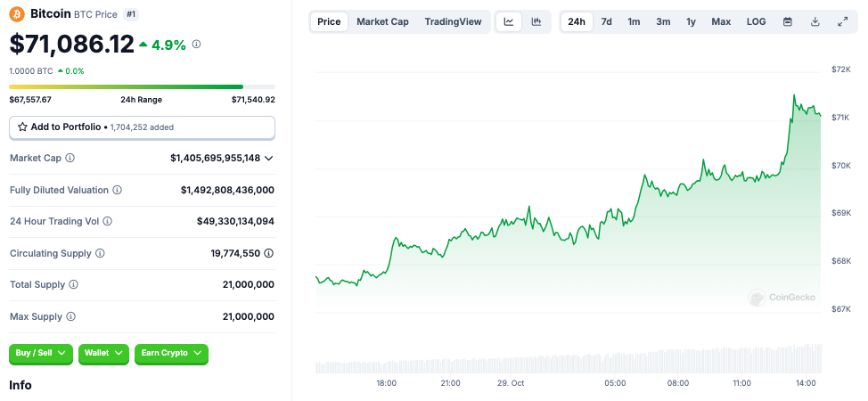Toggle LOG scale on chart
Viewport: 868px width, 401px height.
tap(756, 21)
